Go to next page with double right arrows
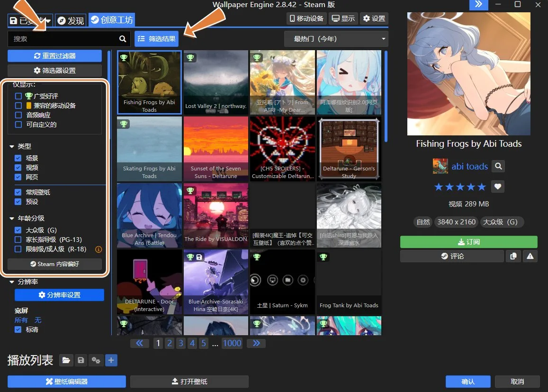The image size is (548, 392). (x=256, y=343)
